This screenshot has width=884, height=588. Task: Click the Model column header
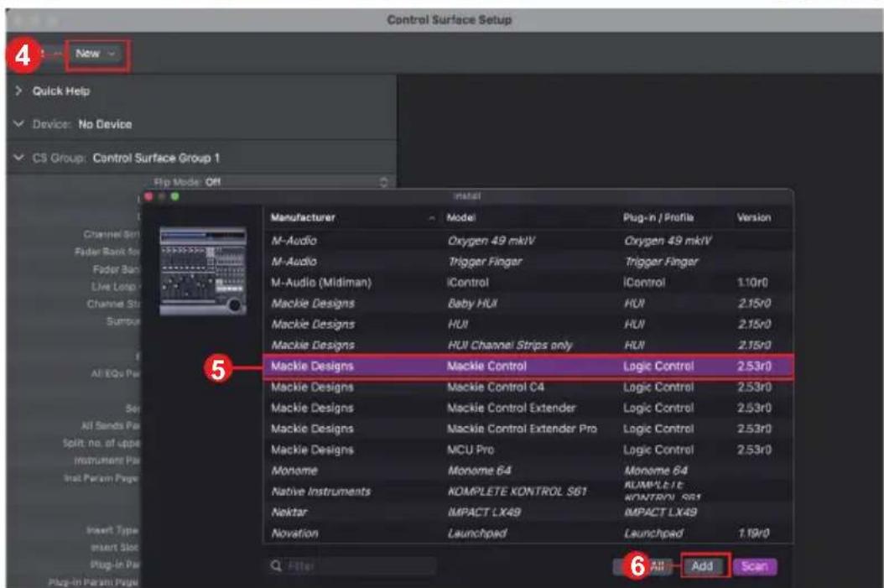(461, 217)
